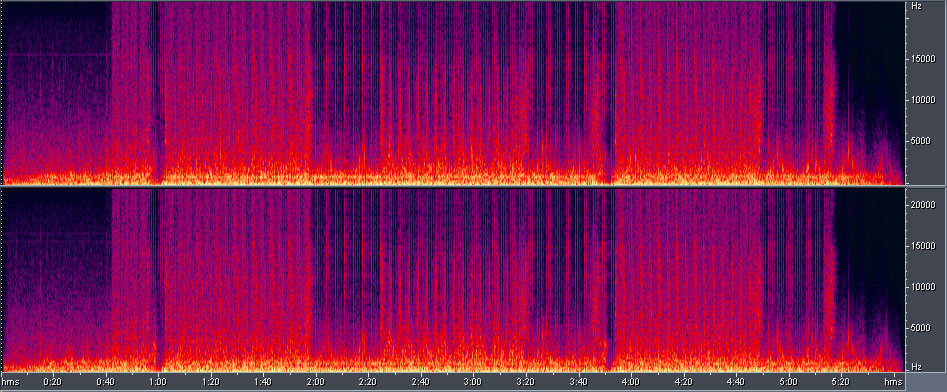Image resolution: width=947 pixels, height=392 pixels.
Task: Click 15000 on upper channel frequency scale
Action: pos(923,59)
